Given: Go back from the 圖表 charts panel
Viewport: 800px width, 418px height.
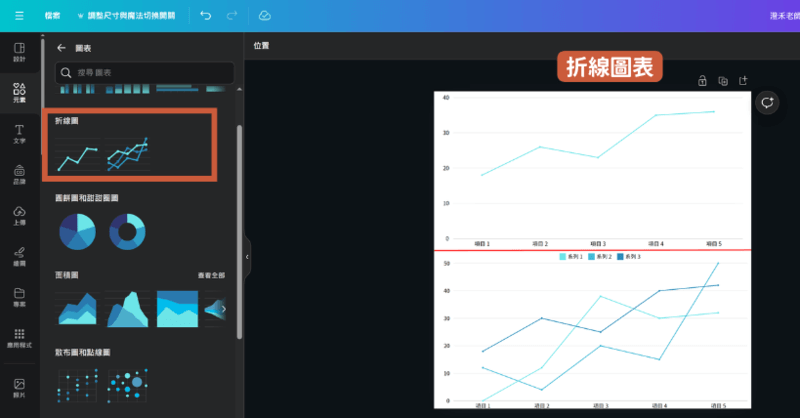Looking at the screenshot, I should [61, 47].
